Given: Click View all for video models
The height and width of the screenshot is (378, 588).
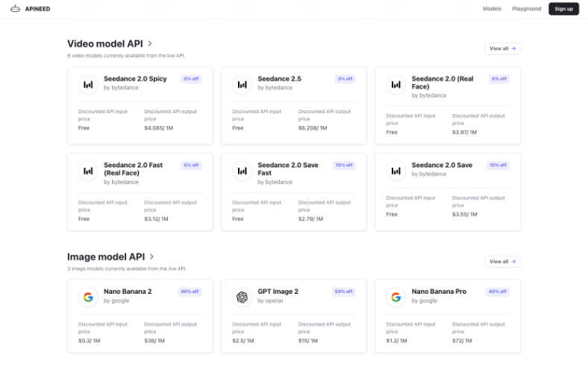Looking at the screenshot, I should (x=502, y=48).
